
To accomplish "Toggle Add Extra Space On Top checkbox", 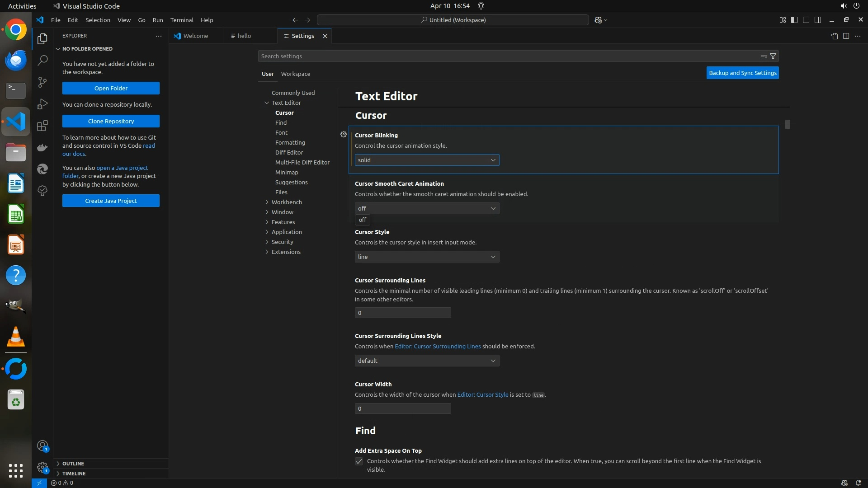I will [359, 461].
